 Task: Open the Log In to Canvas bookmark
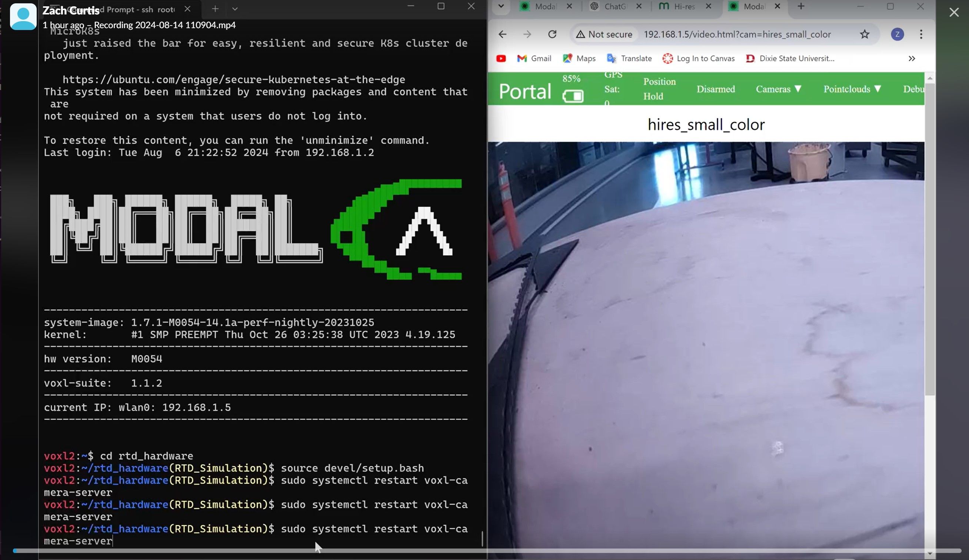[x=698, y=59]
